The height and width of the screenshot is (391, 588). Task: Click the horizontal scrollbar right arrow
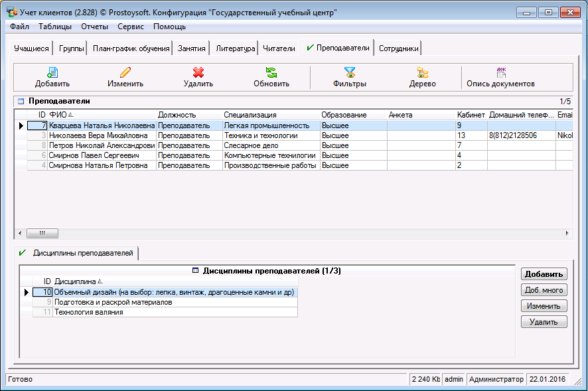pos(568,233)
